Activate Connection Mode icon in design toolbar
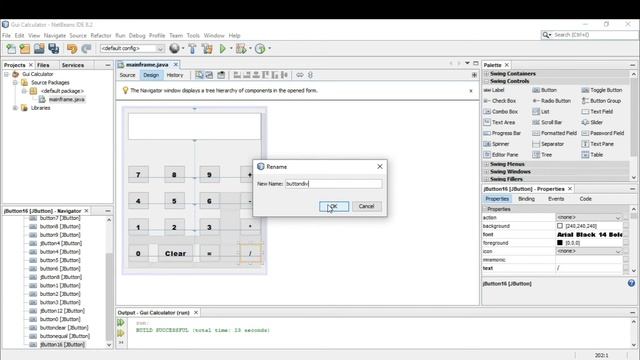Screen dimensions: 640x360 pyautogui.click(x=209, y=75)
